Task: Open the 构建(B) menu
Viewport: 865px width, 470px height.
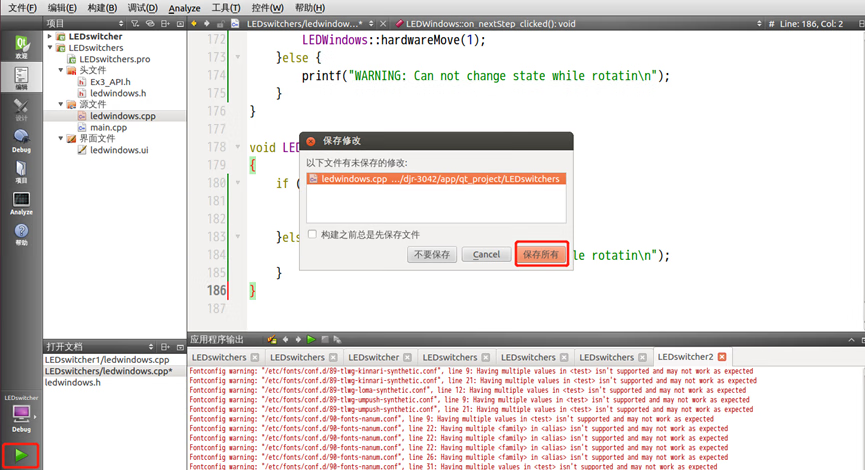Action: coord(102,8)
